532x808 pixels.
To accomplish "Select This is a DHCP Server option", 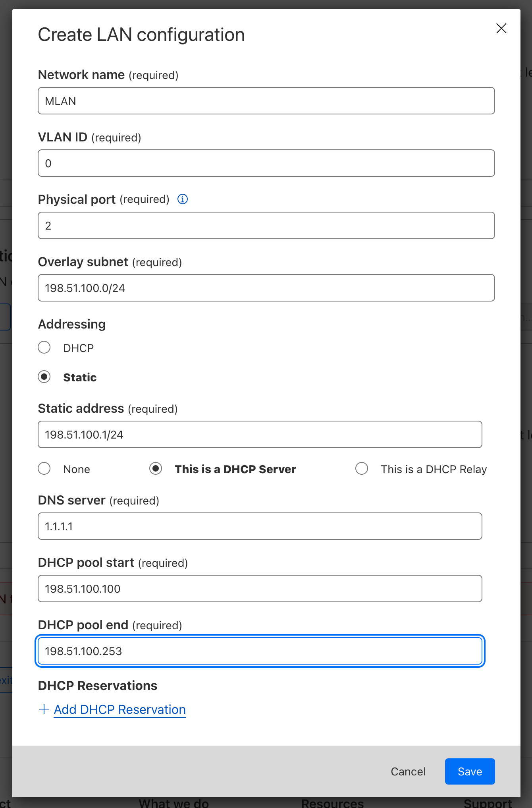I will (156, 469).
